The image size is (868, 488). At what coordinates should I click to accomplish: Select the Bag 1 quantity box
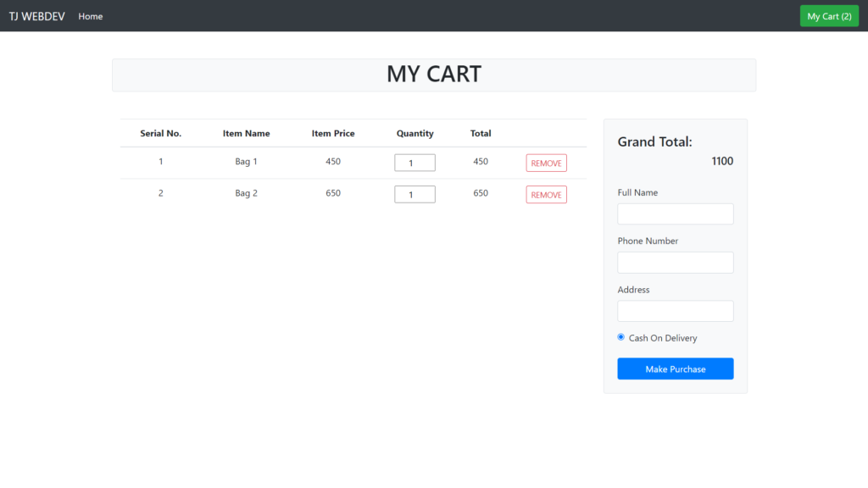point(415,163)
